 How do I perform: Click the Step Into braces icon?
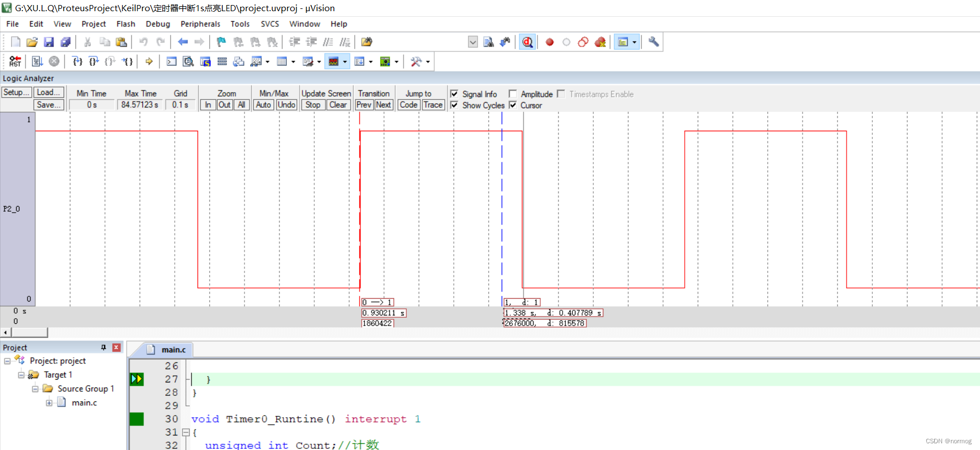pyautogui.click(x=78, y=61)
